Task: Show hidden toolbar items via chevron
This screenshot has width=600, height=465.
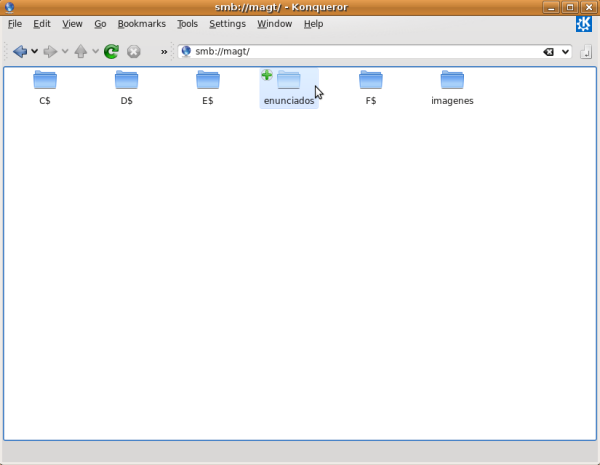Action: point(164,52)
